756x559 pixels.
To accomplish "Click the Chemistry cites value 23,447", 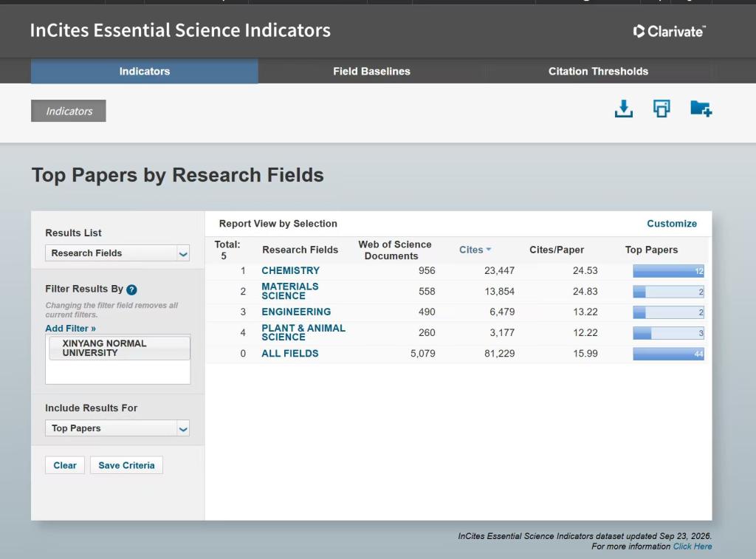I will click(x=500, y=270).
